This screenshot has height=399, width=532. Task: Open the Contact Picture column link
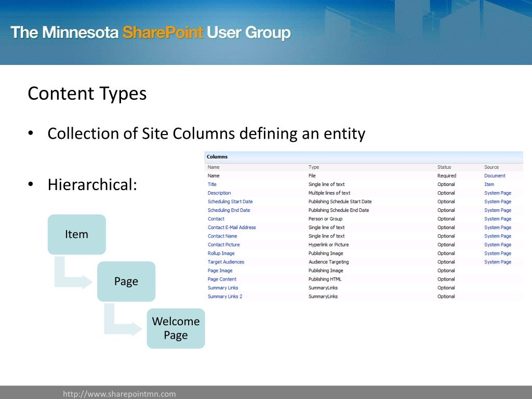pyautogui.click(x=223, y=245)
